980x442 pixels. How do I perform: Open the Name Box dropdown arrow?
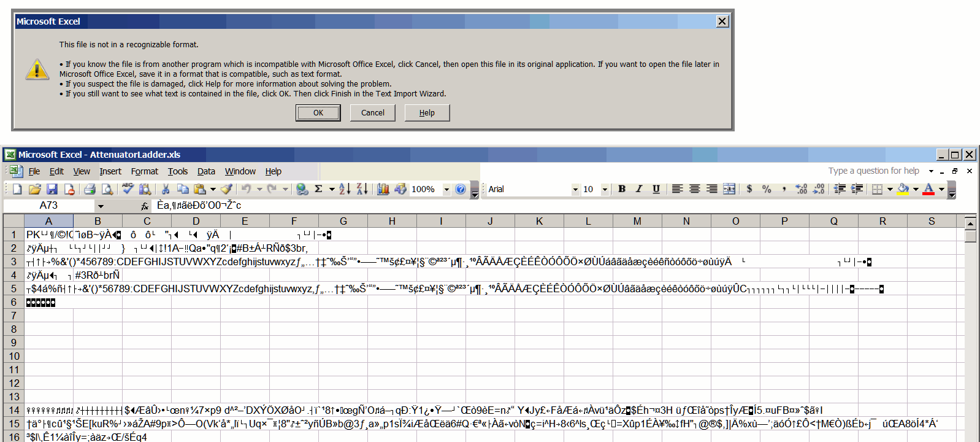[x=101, y=206]
